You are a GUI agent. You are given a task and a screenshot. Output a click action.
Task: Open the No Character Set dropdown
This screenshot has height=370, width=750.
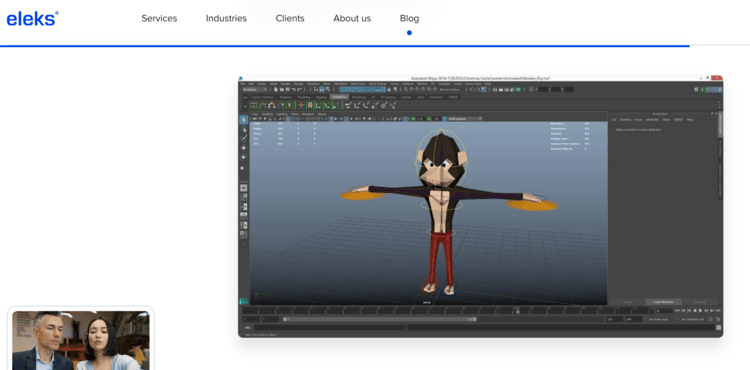[693, 319]
